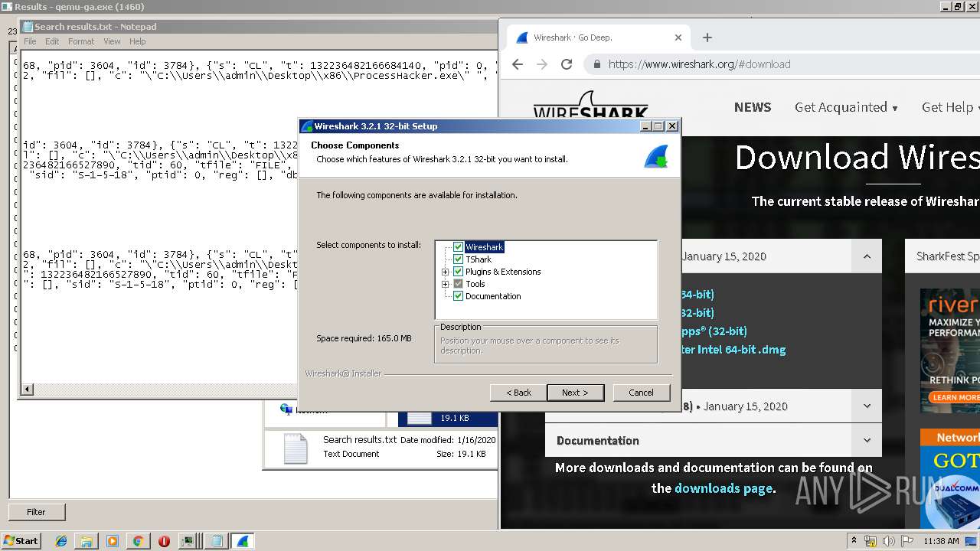Open Notepad's View menu
Viewport: 980px width, 551px height.
(112, 41)
